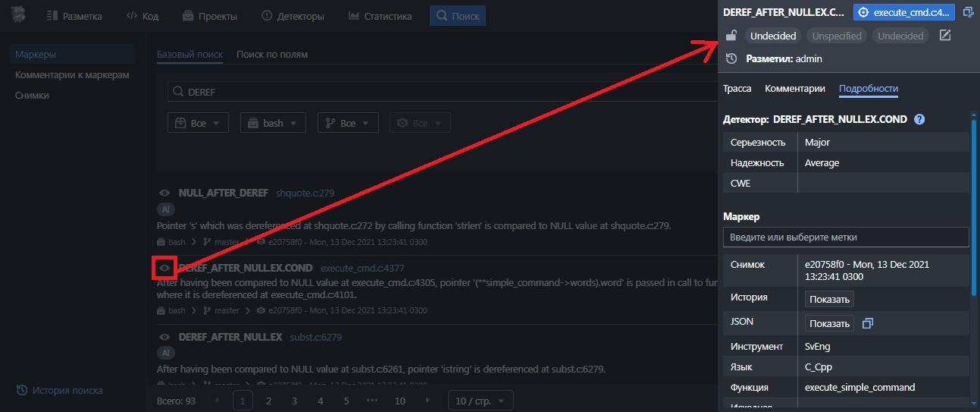980x412 pixels.
Task: Switch to Поиск по полям tab
Action: (272, 55)
